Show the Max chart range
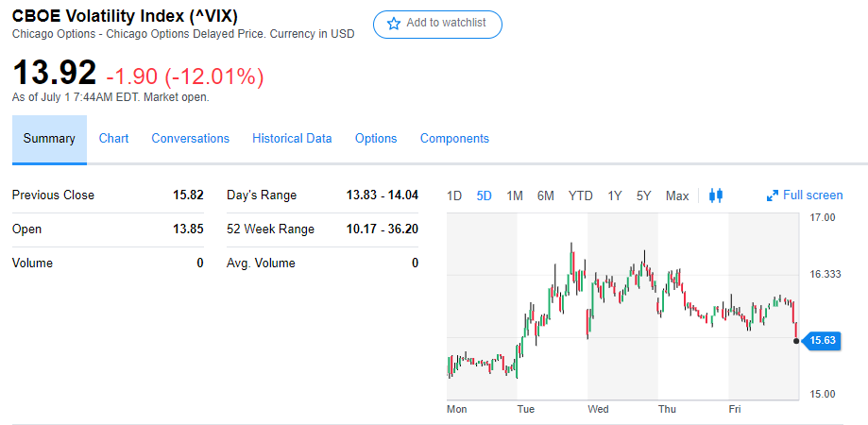The image size is (868, 425). 677,195
